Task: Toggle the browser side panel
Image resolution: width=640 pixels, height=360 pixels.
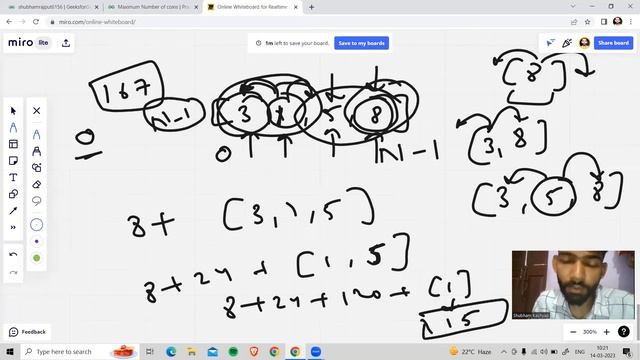Action: point(604,22)
